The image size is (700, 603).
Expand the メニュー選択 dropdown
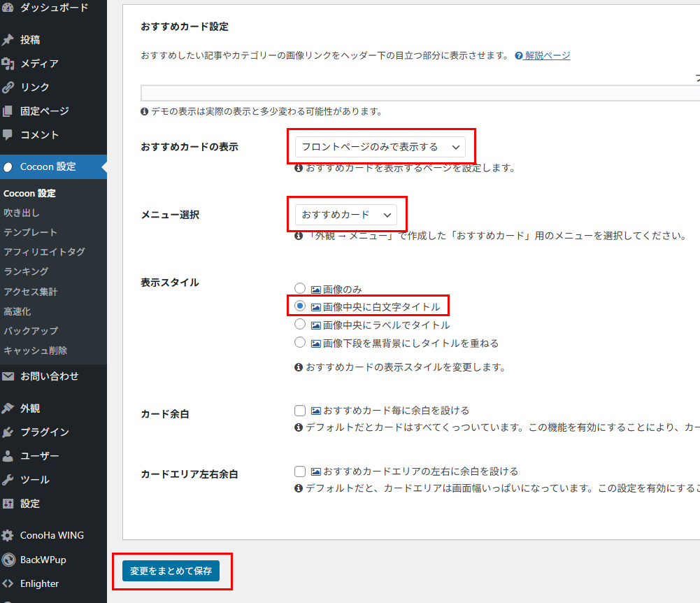point(345,215)
